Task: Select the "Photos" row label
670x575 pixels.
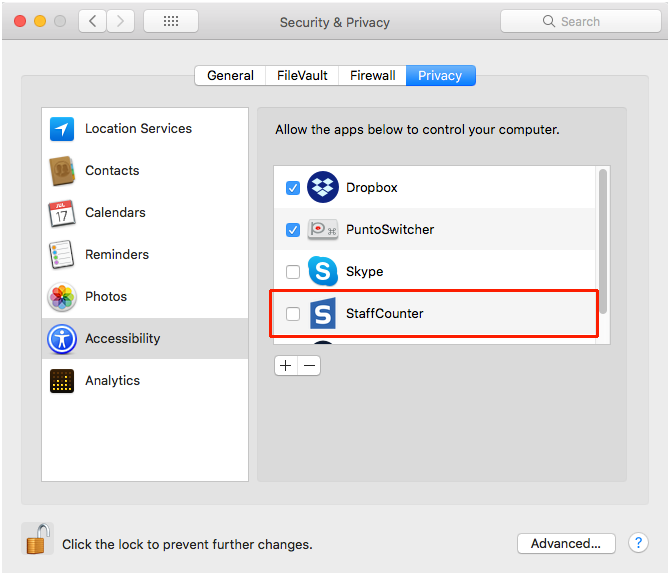Action: (106, 296)
